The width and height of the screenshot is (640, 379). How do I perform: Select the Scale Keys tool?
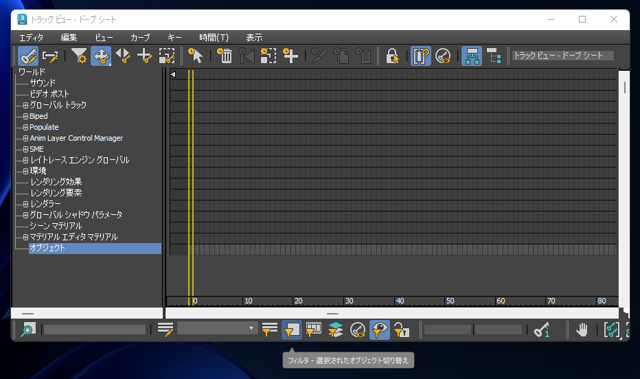point(167,56)
